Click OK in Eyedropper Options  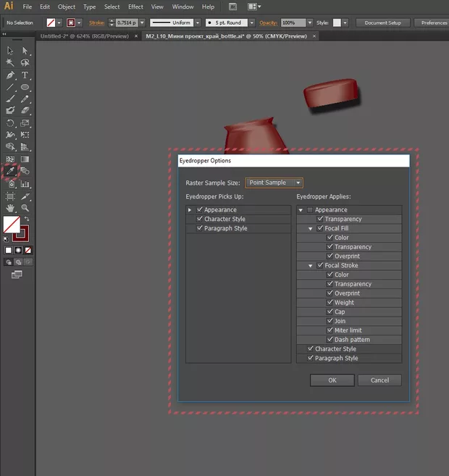332,380
